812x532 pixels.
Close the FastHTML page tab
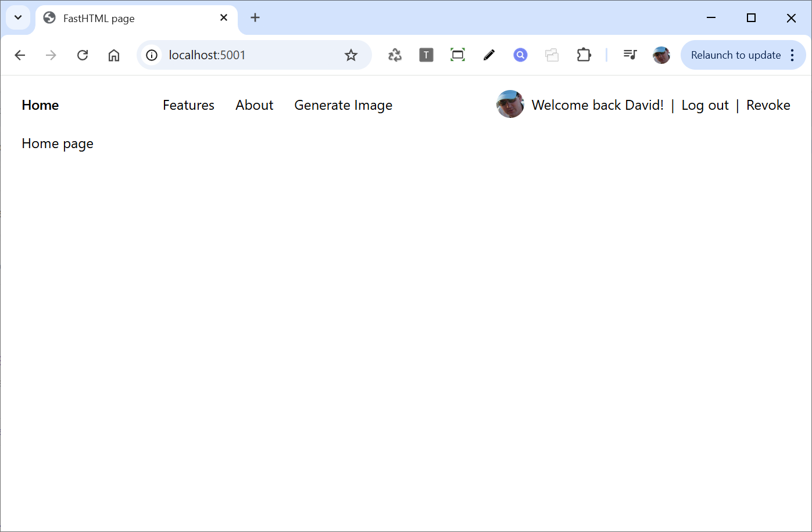tap(224, 17)
